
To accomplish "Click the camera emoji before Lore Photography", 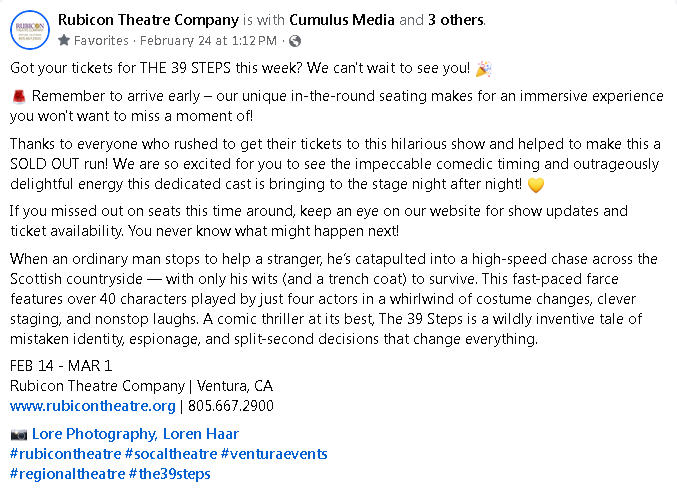I will tap(19, 434).
